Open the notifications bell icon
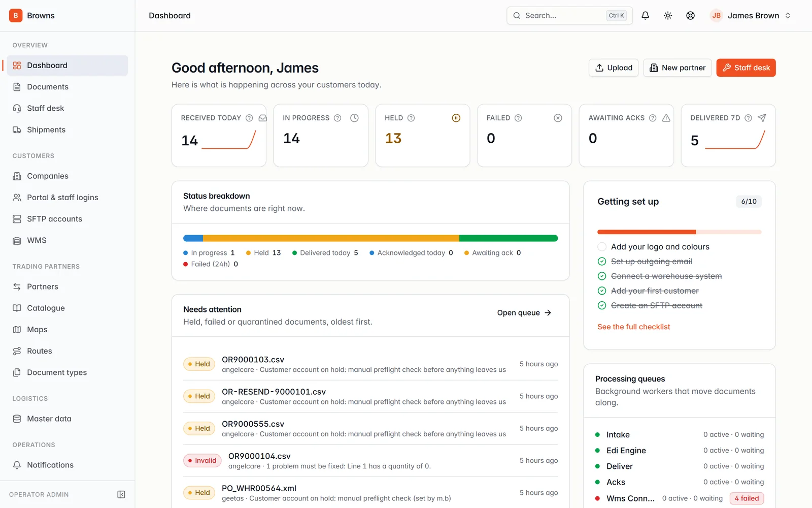 pos(645,16)
